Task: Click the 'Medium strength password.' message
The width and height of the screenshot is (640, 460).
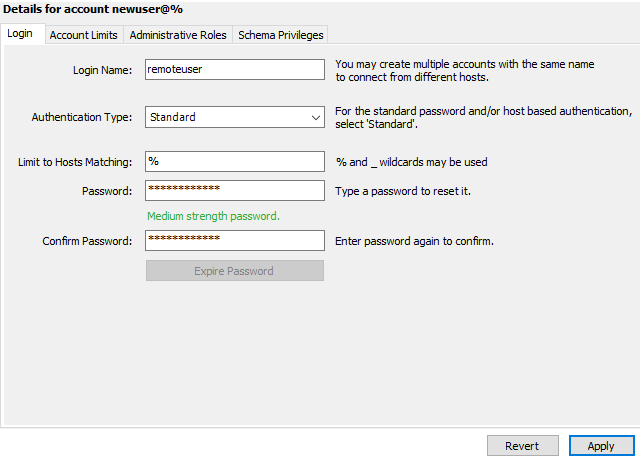Action: (x=213, y=216)
